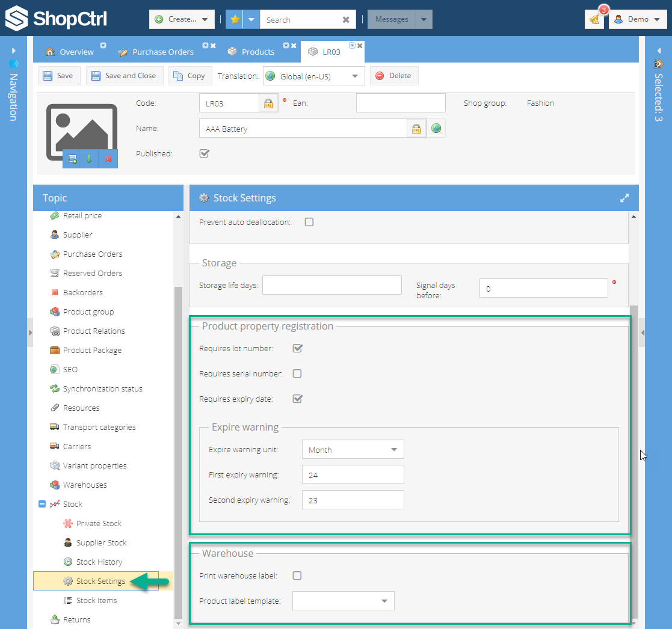The width and height of the screenshot is (672, 629).
Task: Toggle the Published checkbox
Action: [x=205, y=153]
